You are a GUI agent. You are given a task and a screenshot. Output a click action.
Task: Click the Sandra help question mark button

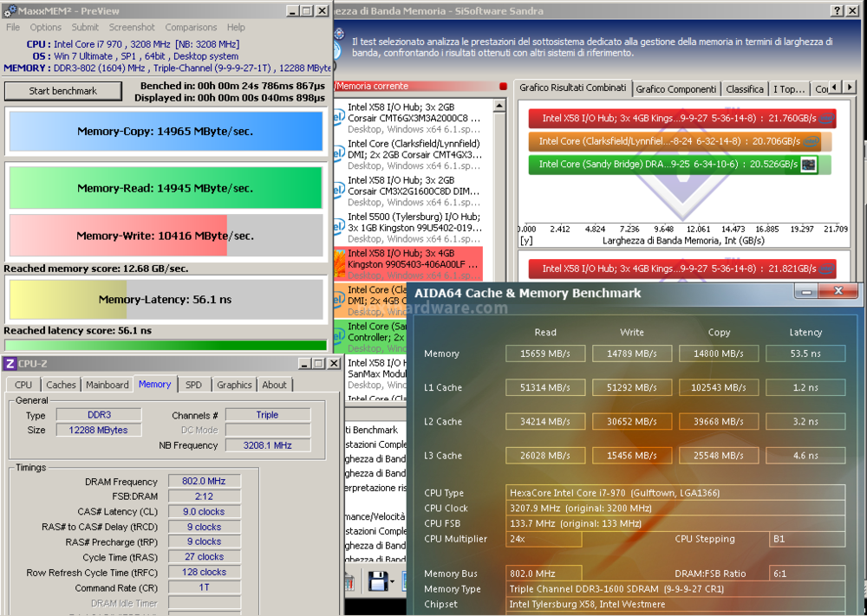click(838, 10)
